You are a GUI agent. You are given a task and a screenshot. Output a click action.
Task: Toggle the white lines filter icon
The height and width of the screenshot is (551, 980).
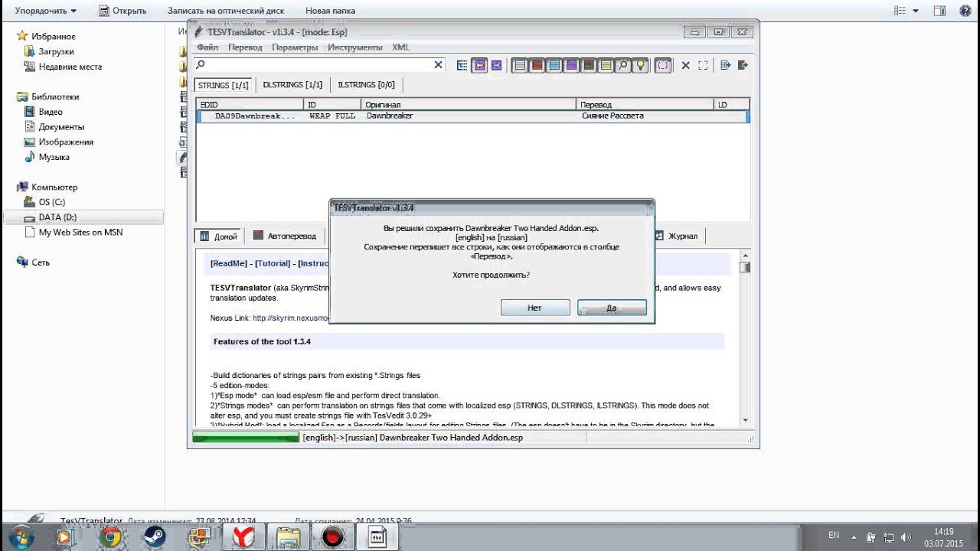pos(520,66)
